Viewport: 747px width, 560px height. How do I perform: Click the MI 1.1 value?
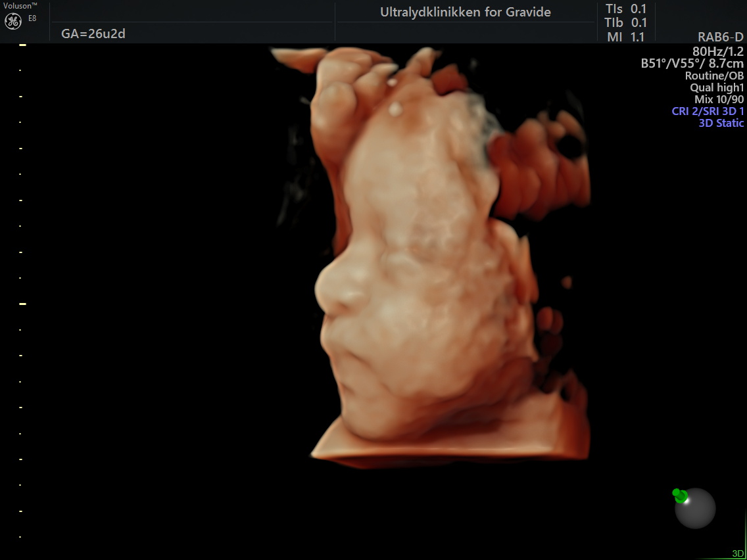click(x=625, y=37)
